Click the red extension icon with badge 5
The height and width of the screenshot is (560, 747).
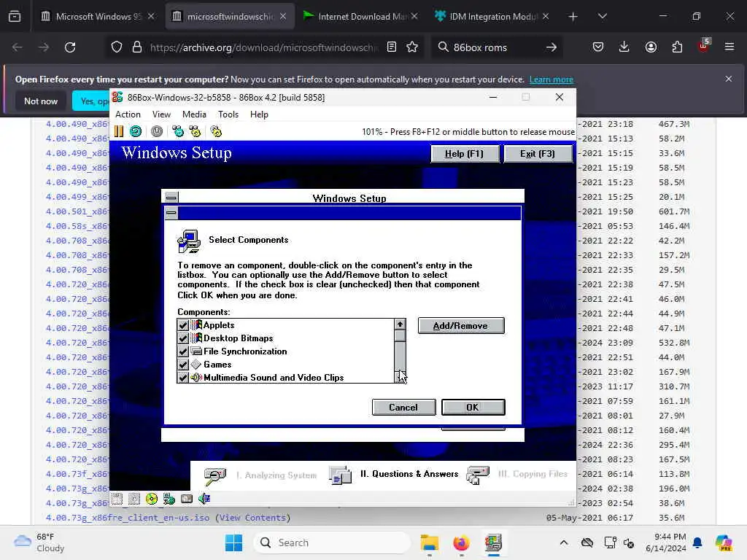(703, 46)
